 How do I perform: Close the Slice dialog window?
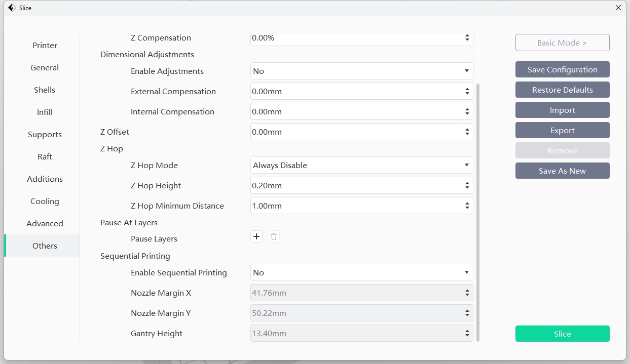618,8
